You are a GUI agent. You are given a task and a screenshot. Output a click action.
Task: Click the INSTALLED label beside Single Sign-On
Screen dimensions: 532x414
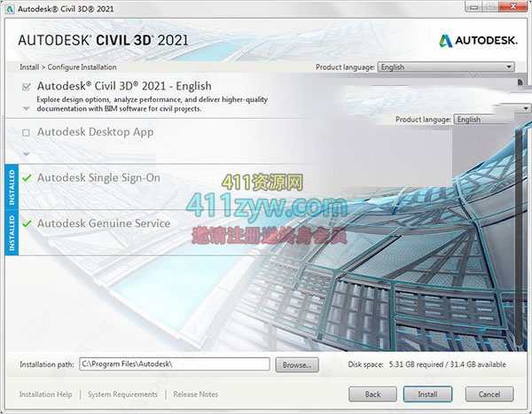coord(12,186)
